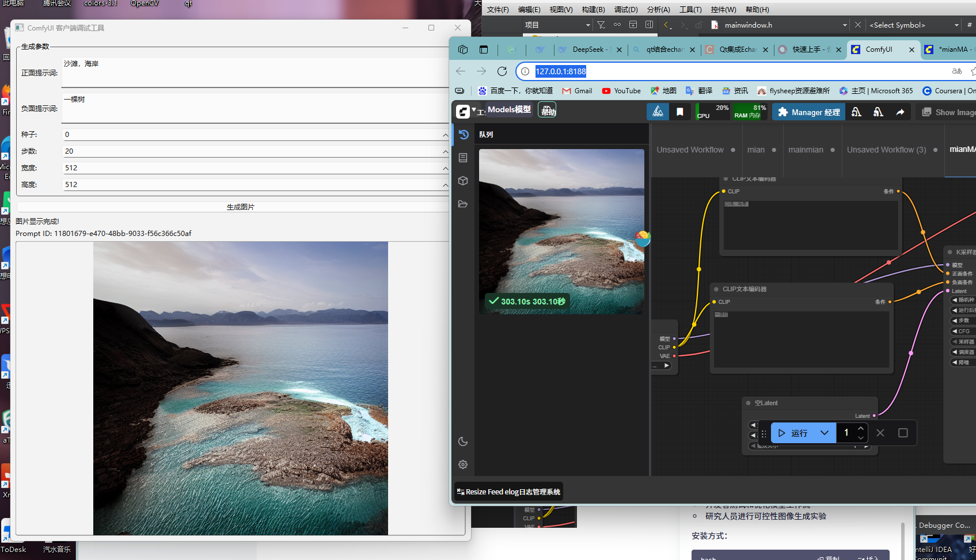
Task: Open the node library sidebar icon
Action: (x=463, y=158)
